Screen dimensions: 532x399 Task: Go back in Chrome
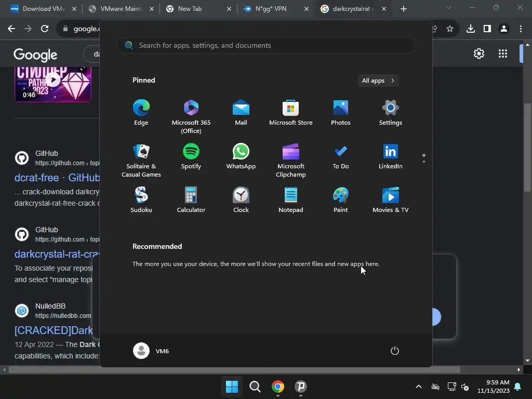click(11, 29)
